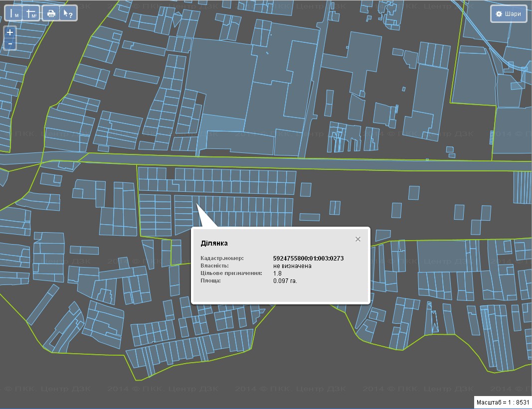Click the Масштаб scale indicator
Image resolution: width=532 pixels, height=409 pixels.
(x=502, y=402)
